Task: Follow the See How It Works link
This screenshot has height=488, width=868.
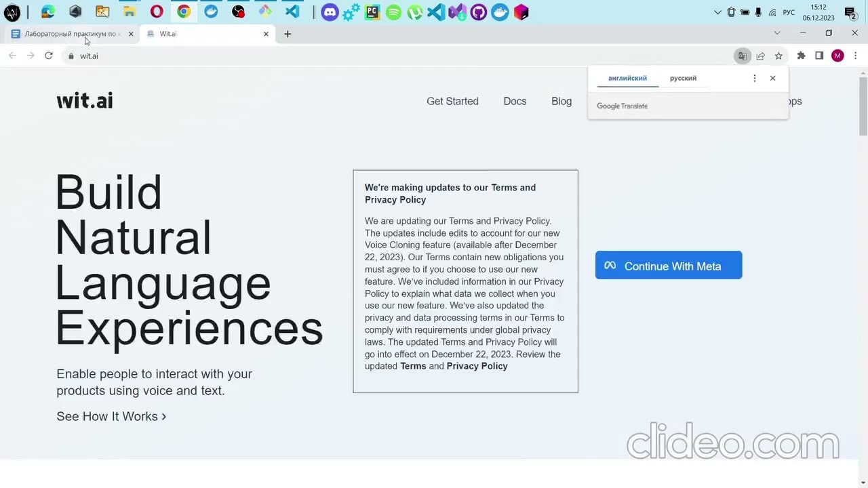Action: tap(111, 416)
